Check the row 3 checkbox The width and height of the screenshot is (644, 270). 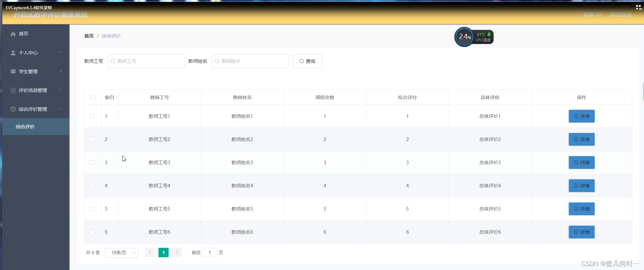[92, 163]
